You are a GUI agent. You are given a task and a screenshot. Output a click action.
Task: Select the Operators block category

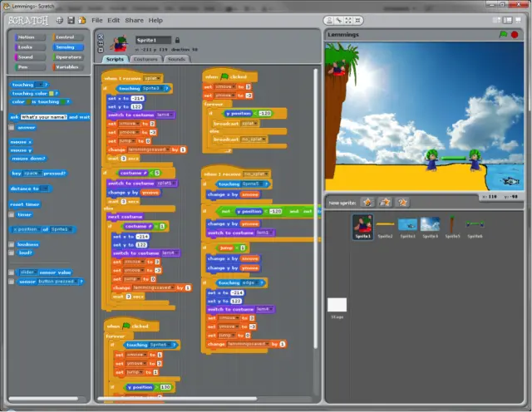tap(68, 57)
